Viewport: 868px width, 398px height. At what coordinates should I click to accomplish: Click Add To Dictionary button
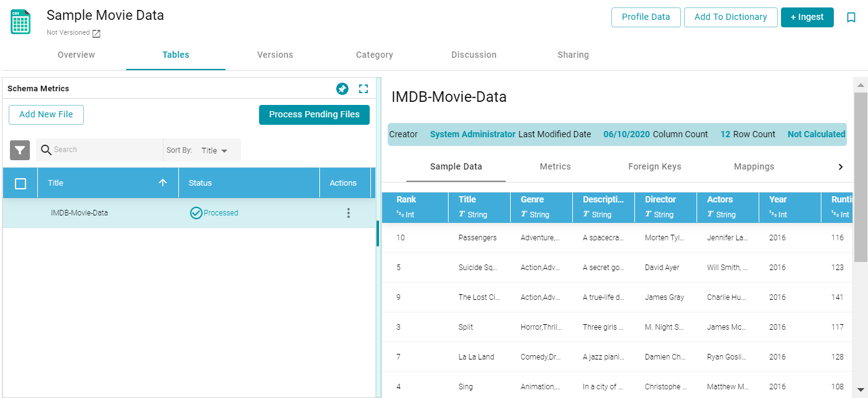731,17
